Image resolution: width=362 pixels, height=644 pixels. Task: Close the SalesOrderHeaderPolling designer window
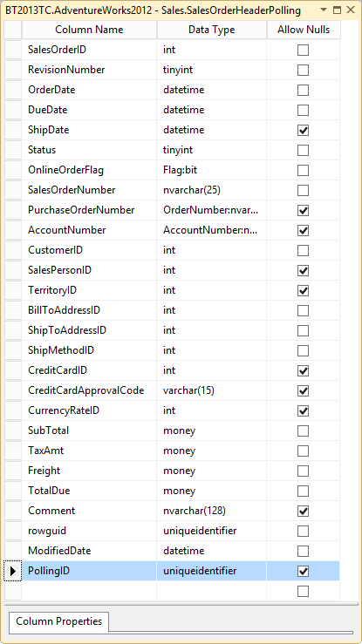point(351,10)
